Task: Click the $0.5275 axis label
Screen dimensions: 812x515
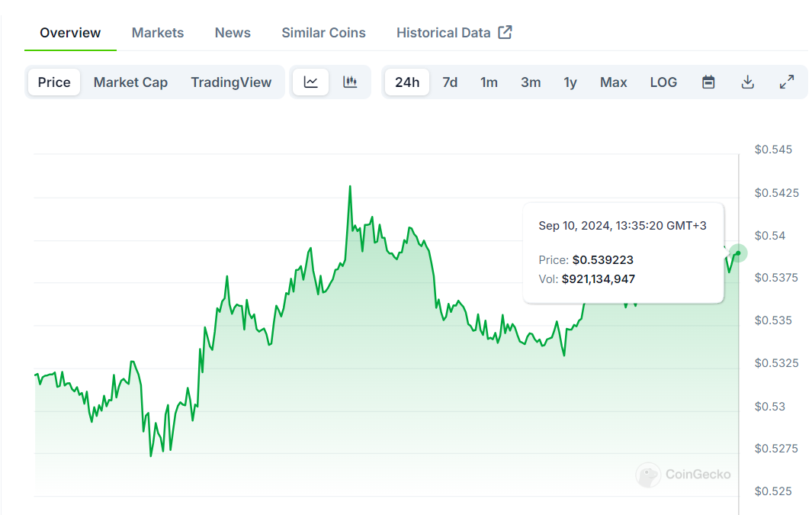Action: pyautogui.click(x=776, y=448)
